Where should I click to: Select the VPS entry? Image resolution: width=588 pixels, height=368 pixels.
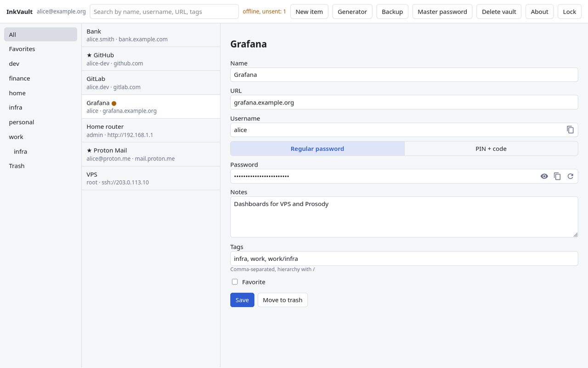click(x=151, y=178)
